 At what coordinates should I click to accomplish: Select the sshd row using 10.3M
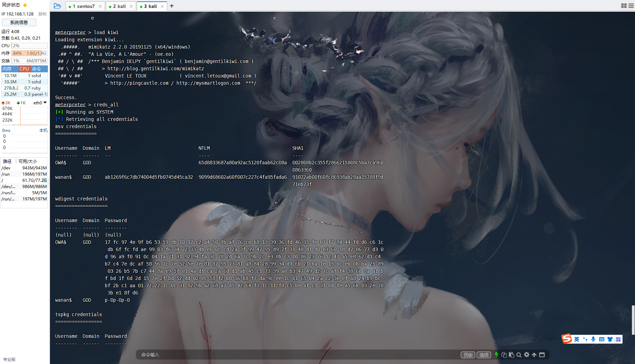click(24, 82)
